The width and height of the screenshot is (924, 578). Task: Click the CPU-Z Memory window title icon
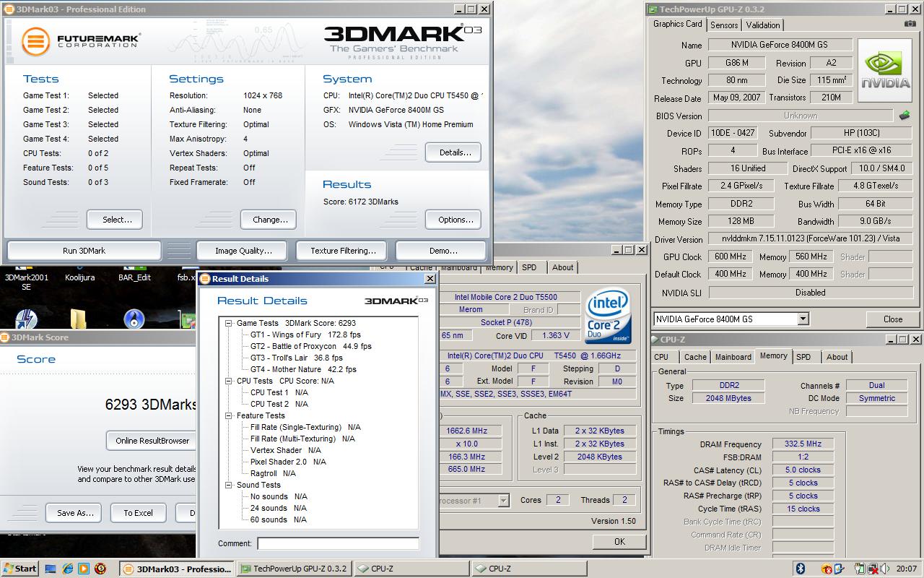655,339
